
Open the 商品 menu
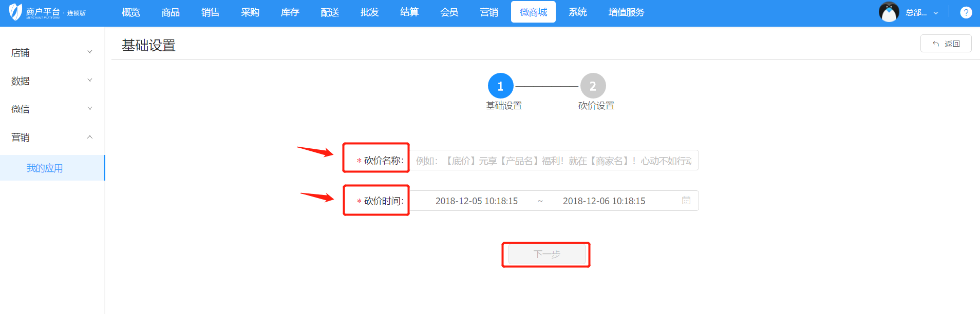[x=171, y=12]
